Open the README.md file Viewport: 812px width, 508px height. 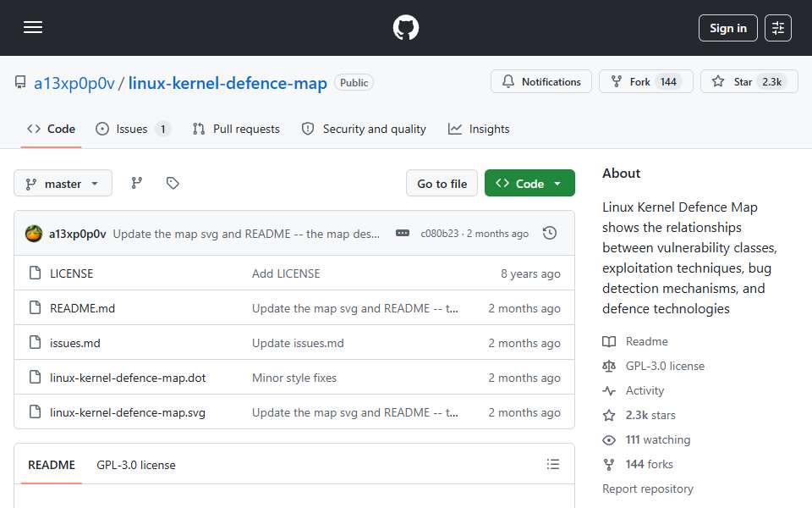point(82,308)
